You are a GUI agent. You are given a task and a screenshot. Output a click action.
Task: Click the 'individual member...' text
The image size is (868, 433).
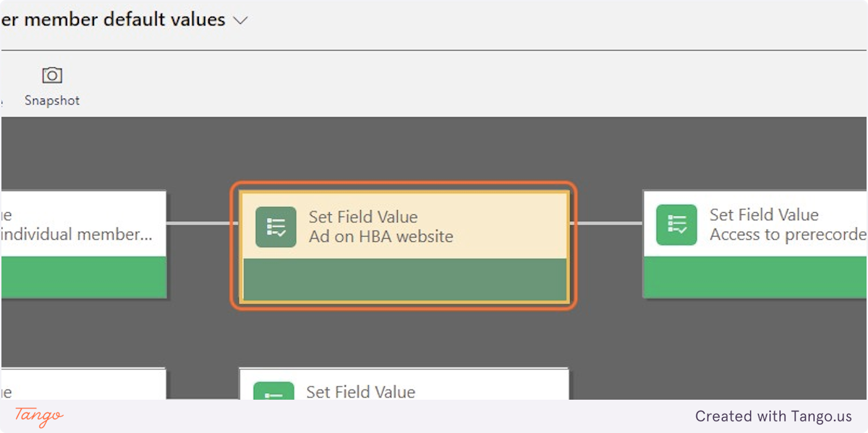pyautogui.click(x=77, y=235)
